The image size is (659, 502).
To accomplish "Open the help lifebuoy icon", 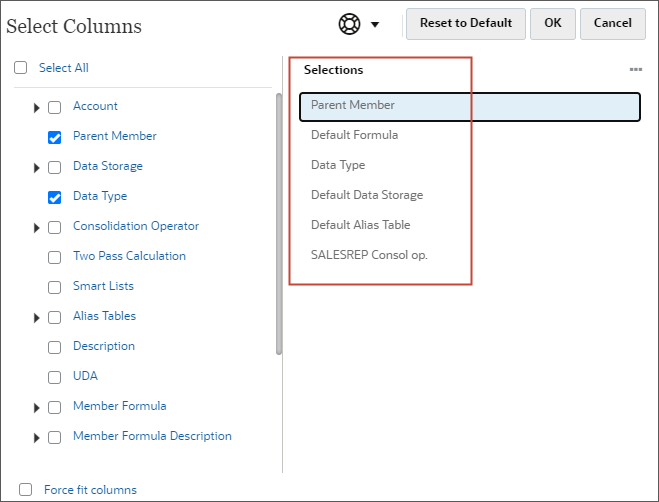I will click(x=350, y=24).
